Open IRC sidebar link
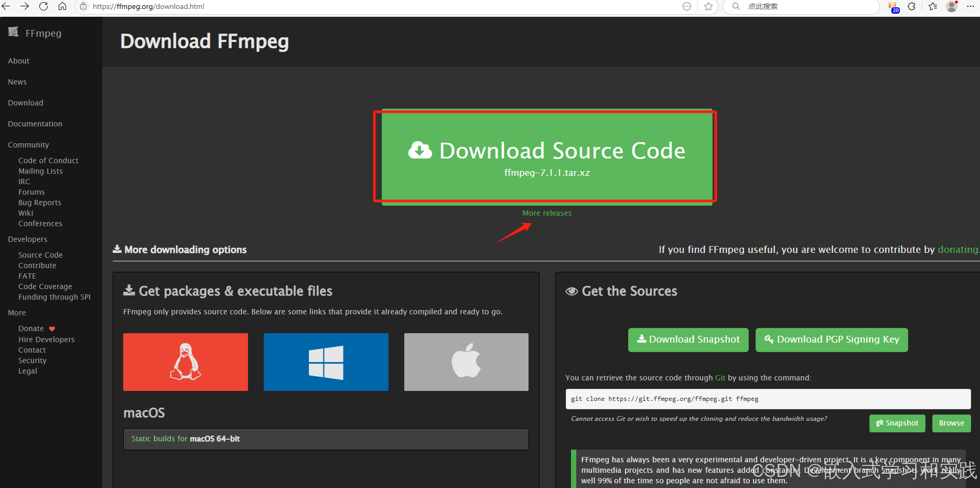Viewport: 980px width, 488px height. coord(24,182)
